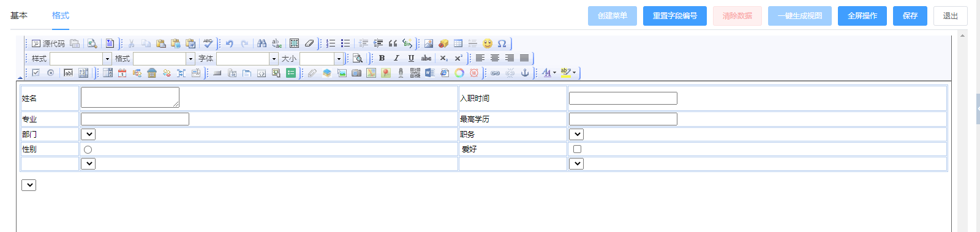The height and width of the screenshot is (232, 980).
Task: Apply italic formatting
Action: [396, 58]
